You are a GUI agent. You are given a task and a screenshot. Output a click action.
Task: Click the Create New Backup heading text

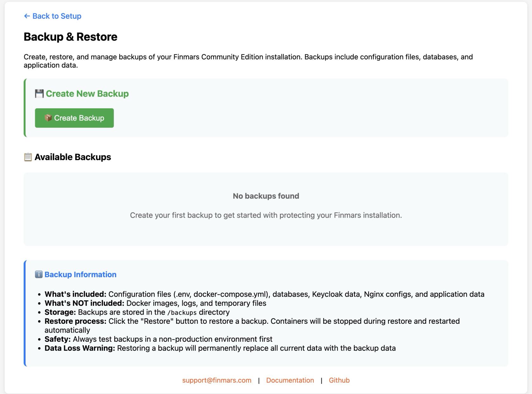click(x=87, y=94)
